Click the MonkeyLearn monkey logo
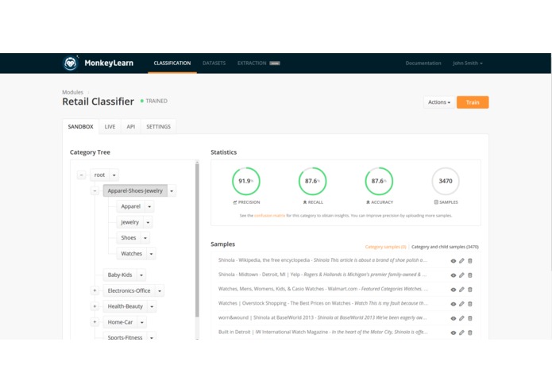 pyautogui.click(x=71, y=63)
